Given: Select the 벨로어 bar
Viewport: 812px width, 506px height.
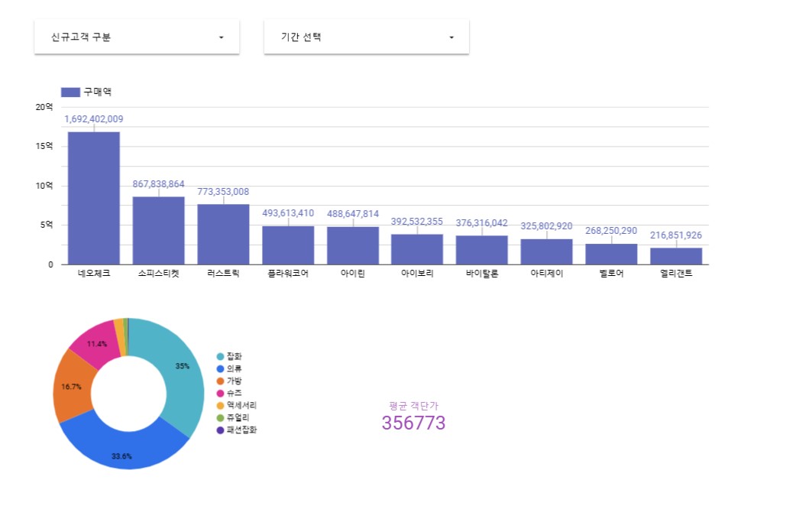Looking at the screenshot, I should pos(611,254).
